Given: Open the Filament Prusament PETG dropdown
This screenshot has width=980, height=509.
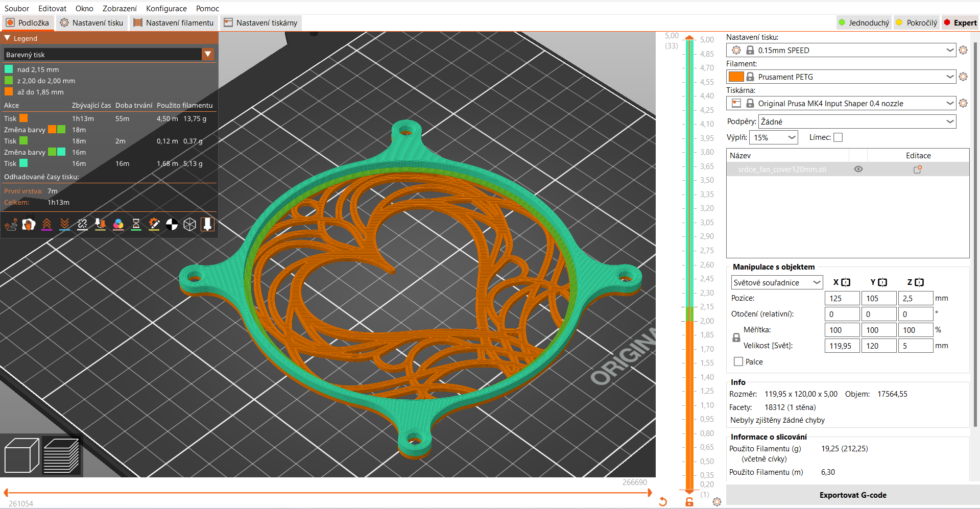Looking at the screenshot, I should click(x=841, y=77).
